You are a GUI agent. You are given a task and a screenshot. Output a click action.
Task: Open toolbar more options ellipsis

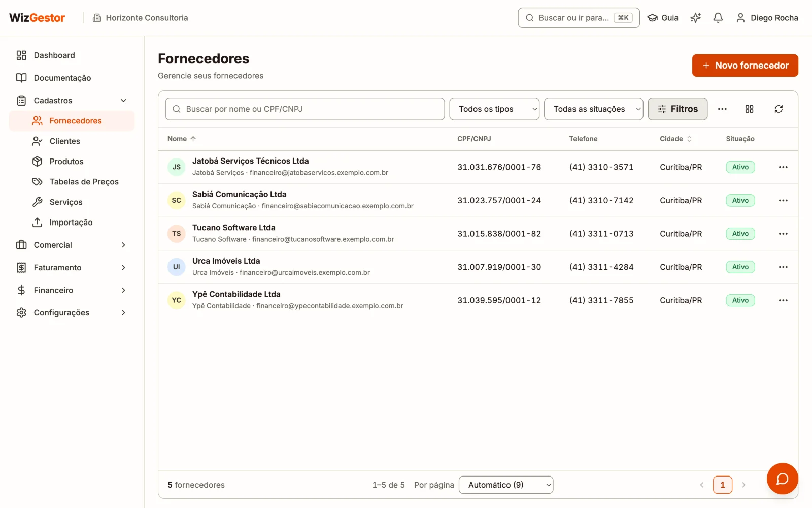(x=722, y=109)
